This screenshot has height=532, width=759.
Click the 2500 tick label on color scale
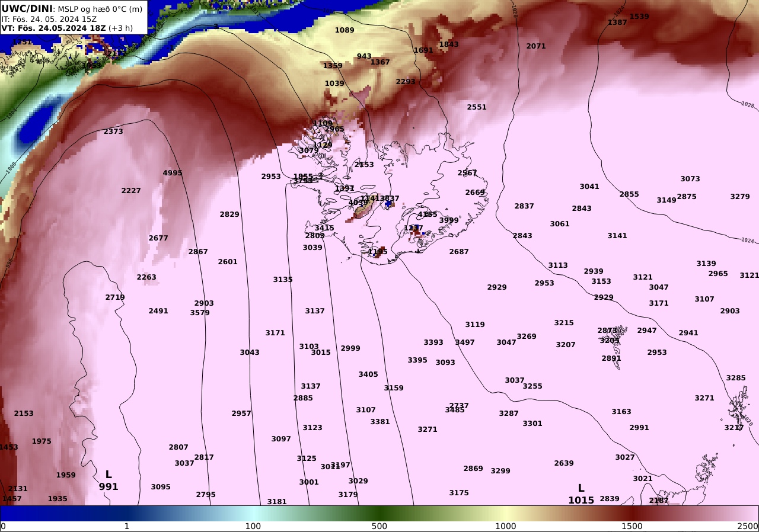point(748,526)
